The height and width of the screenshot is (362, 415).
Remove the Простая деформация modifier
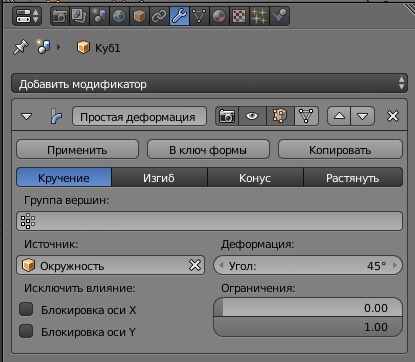(x=393, y=116)
